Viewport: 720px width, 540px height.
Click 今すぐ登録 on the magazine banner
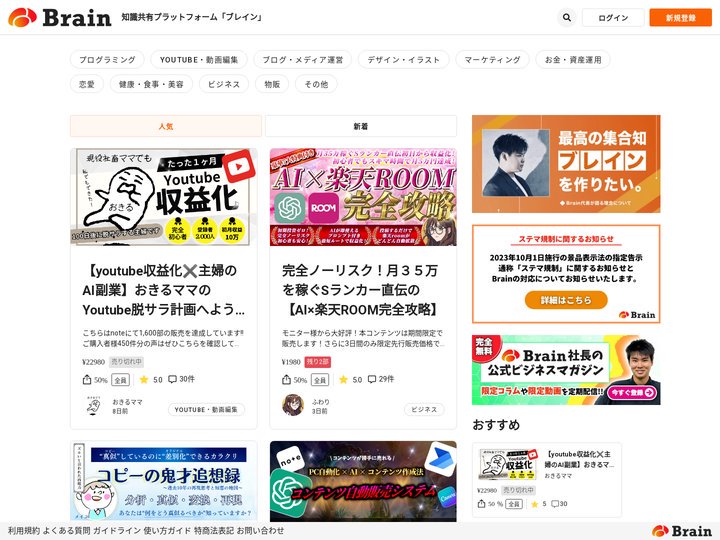(632, 393)
